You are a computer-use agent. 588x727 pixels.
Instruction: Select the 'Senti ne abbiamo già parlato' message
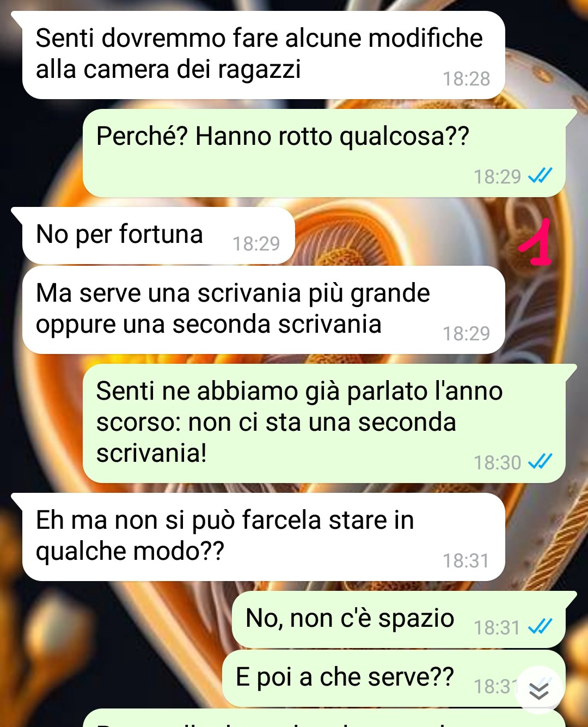[x=324, y=423]
